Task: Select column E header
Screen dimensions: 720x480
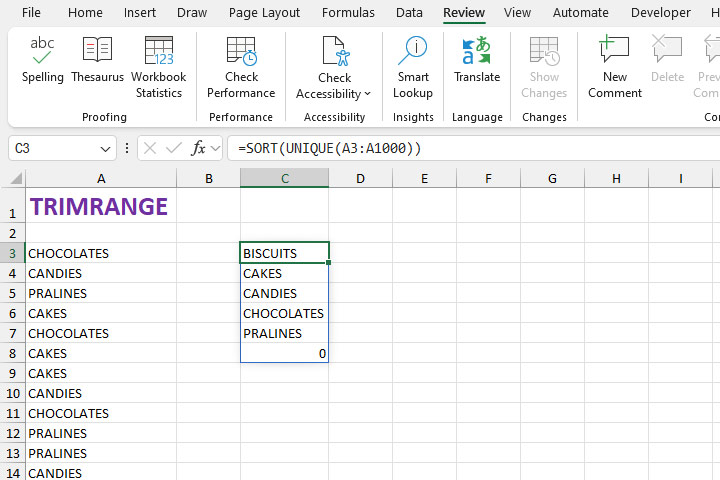Action: [424, 178]
